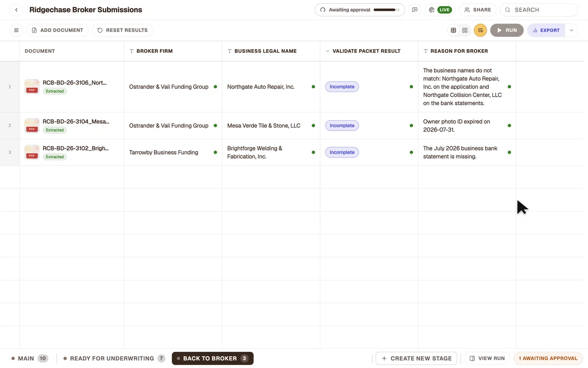Click PDF icon for RCB-BD-26-3104 document
The width and height of the screenshot is (588, 368).
point(32,126)
